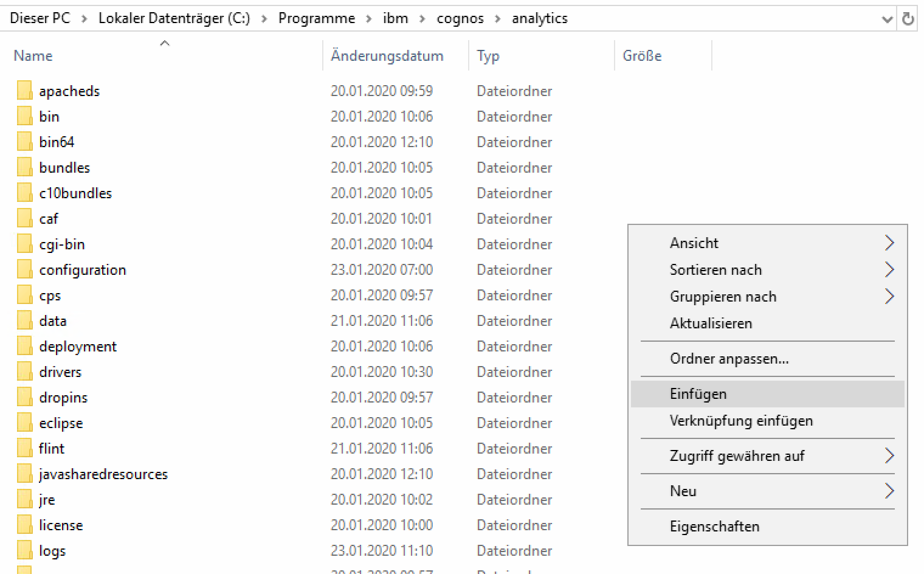
Task: Click the drivers folder icon
Action: point(24,372)
